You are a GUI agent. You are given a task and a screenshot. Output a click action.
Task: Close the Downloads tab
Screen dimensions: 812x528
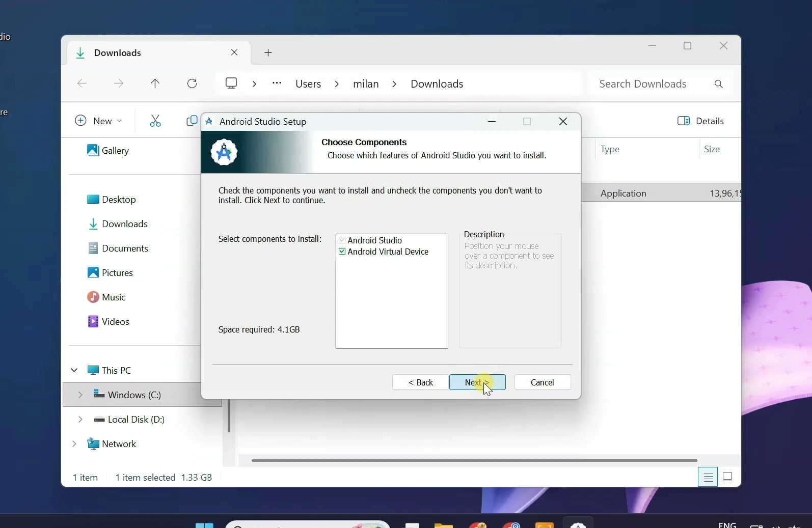pos(234,52)
